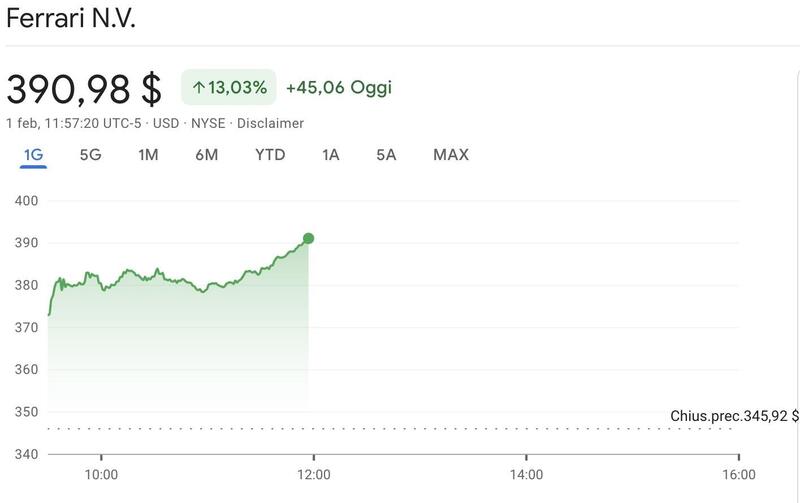The width and height of the screenshot is (800, 503).
Task: Open the 1M chart range
Action: (148, 155)
